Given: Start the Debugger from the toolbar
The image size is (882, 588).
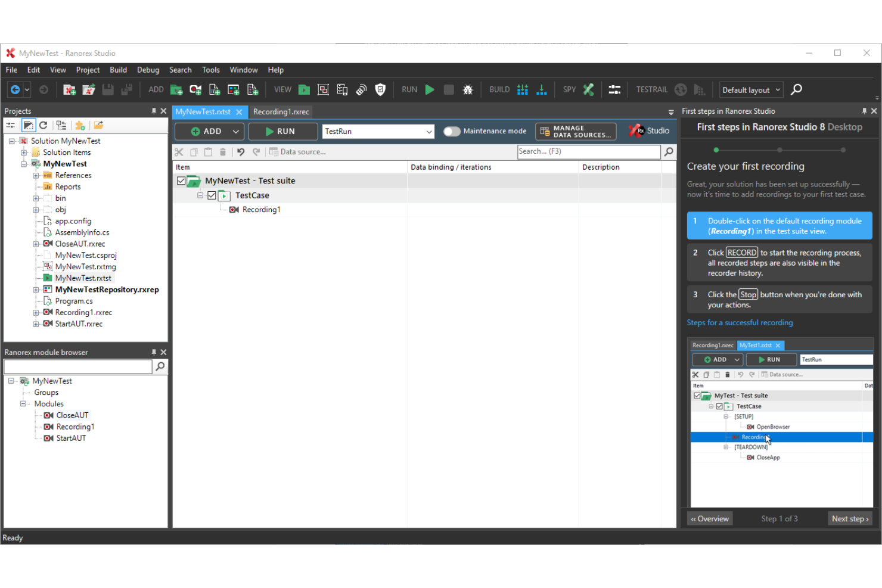Looking at the screenshot, I should click(468, 89).
